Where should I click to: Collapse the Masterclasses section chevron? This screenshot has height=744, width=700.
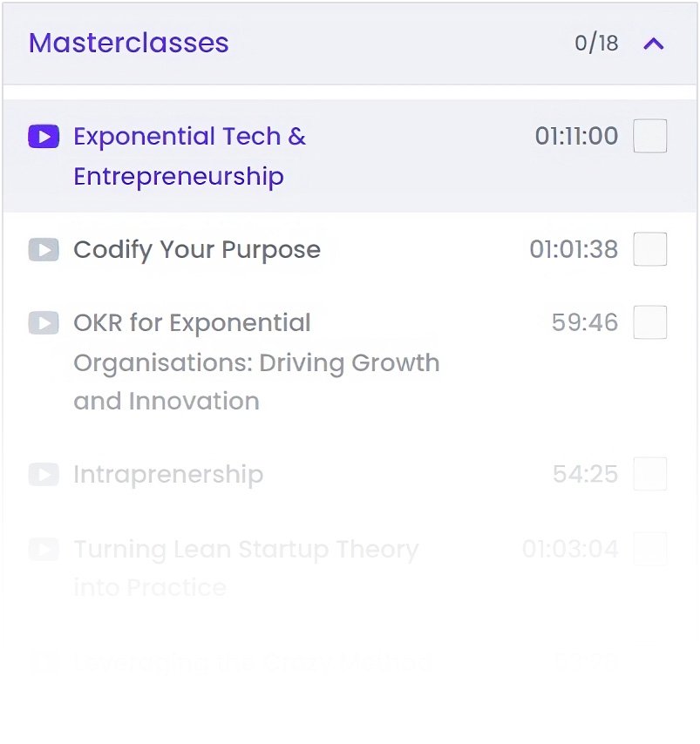[654, 44]
